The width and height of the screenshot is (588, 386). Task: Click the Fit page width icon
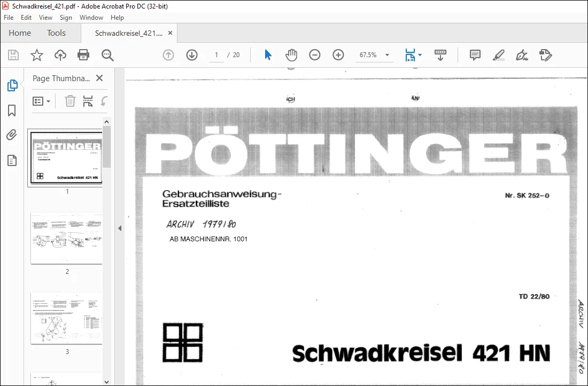click(x=410, y=55)
